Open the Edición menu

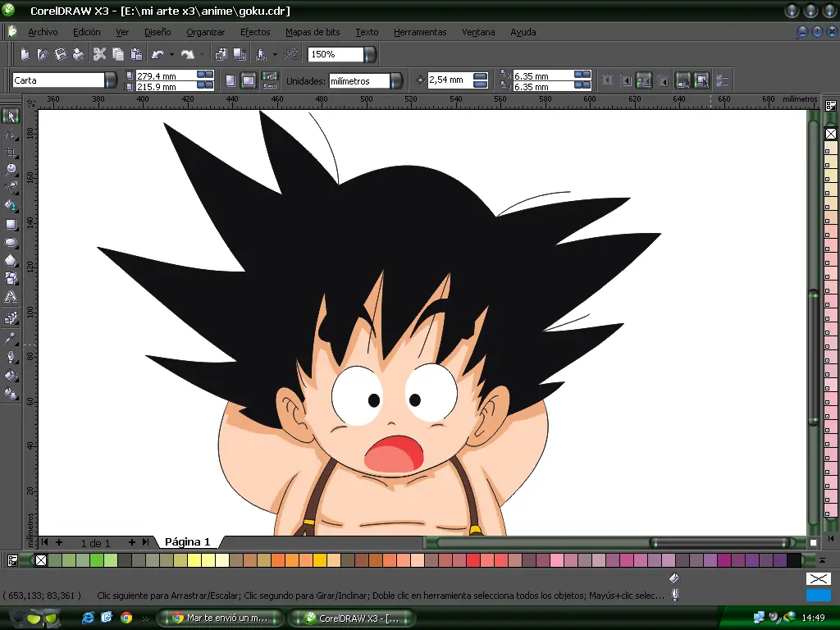pyautogui.click(x=87, y=32)
